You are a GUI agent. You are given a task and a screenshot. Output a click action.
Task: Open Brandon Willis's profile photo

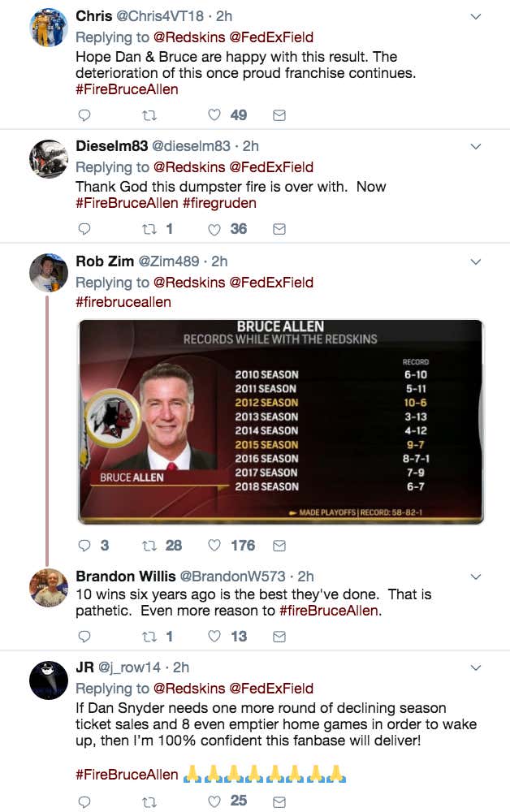[48, 586]
